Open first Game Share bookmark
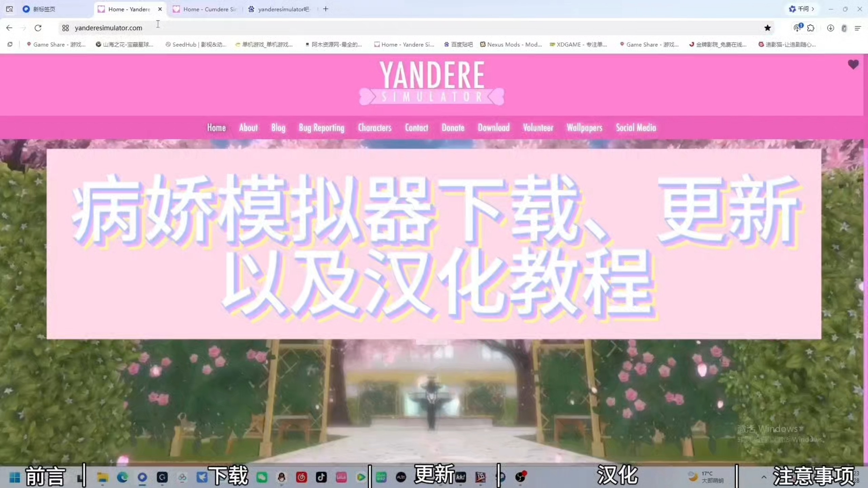This screenshot has height=488, width=868. pos(56,44)
